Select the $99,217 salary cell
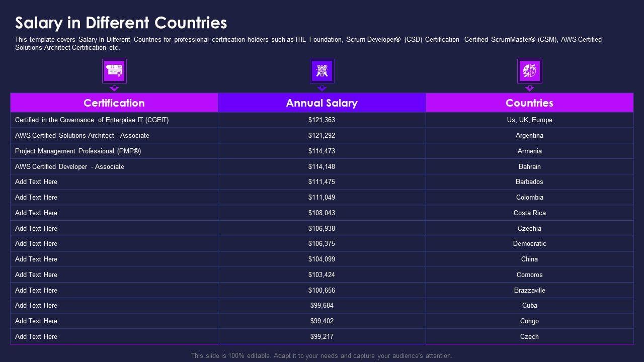Screen dimensions: 644x362 [322, 336]
